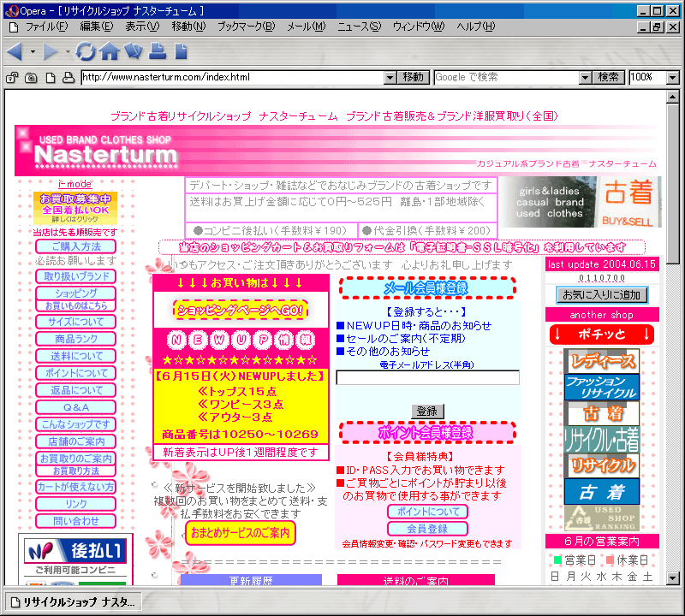This screenshot has width=685, height=616.
Task: Open the ショッピングページへGO! banner
Action: [x=241, y=311]
